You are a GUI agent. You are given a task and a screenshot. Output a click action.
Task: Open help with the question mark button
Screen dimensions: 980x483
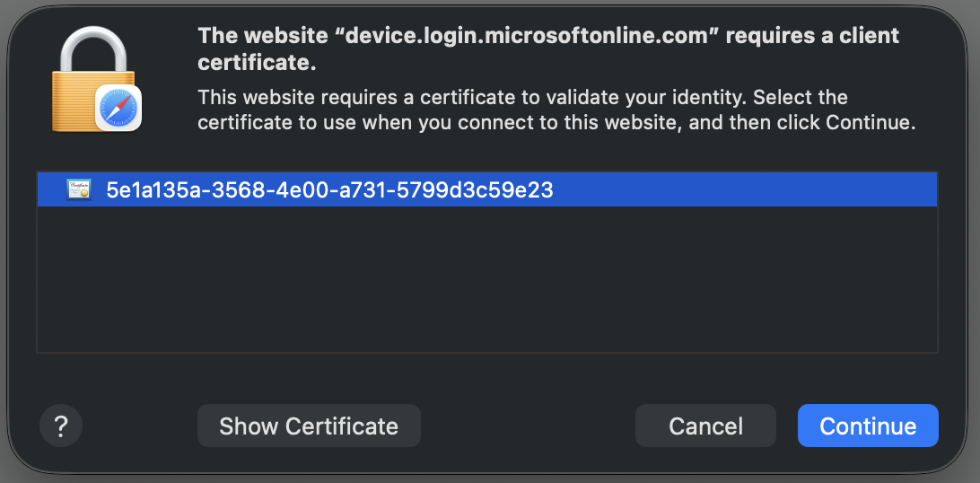pos(61,426)
